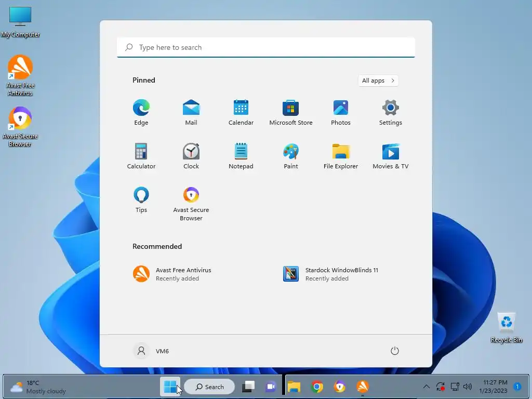The height and width of the screenshot is (399, 532).
Task: Launch Paint
Action: pos(291,156)
